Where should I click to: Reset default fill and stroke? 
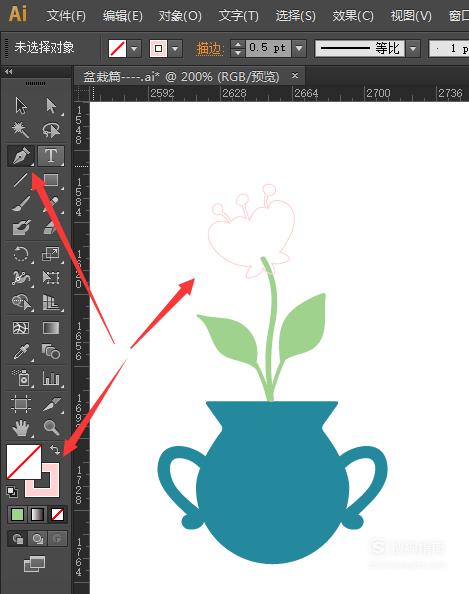pyautogui.click(x=12, y=492)
